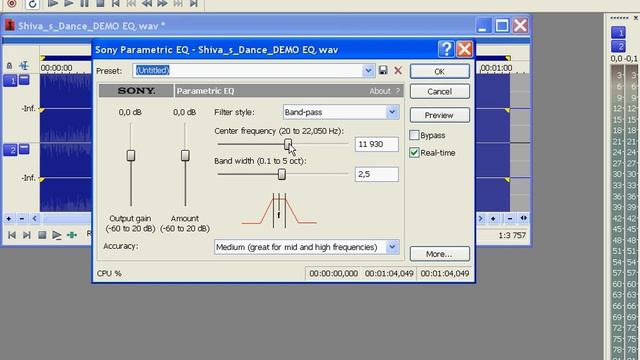Toggle meter channel 2 button in meters panel

click(618, 46)
